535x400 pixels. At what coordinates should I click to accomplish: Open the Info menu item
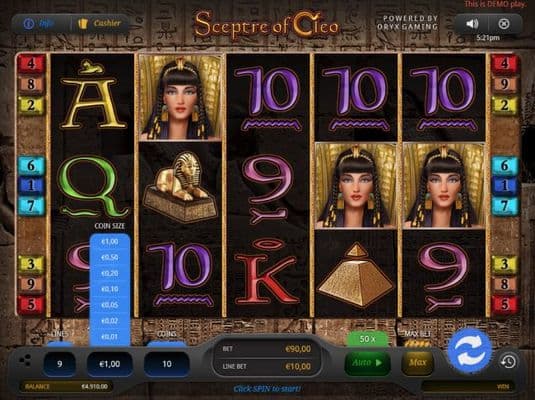click(39, 23)
